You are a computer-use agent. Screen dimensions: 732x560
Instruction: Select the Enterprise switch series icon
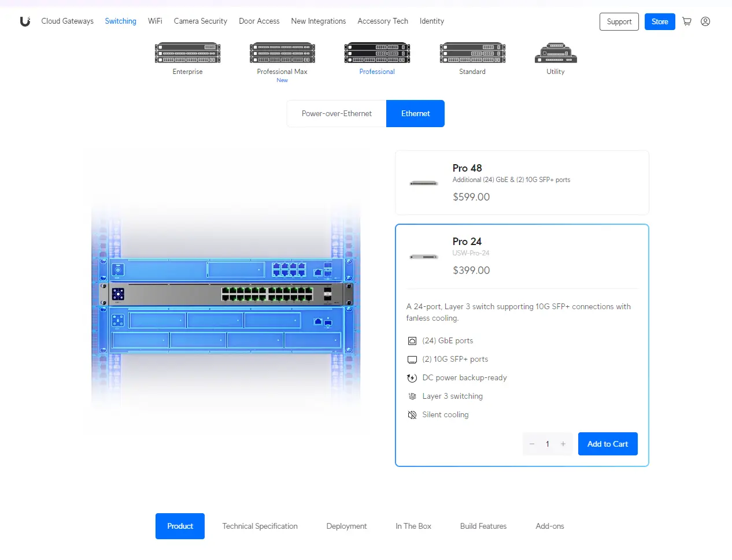click(188, 53)
